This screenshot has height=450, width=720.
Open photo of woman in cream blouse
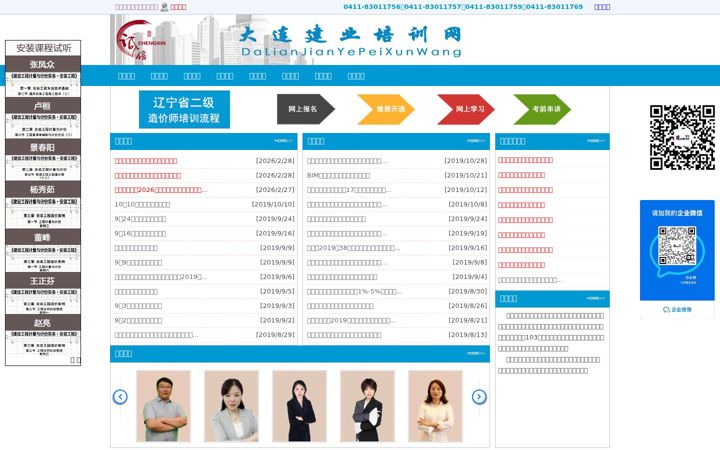435,406
